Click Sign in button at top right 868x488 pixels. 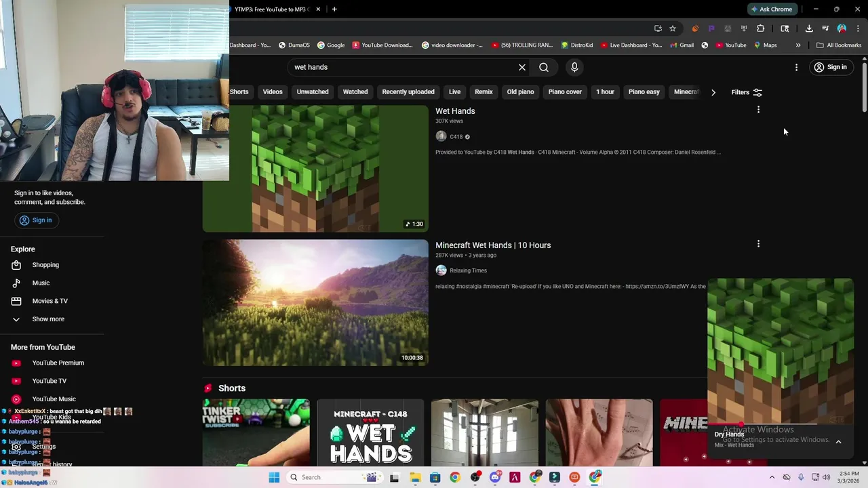pos(831,67)
